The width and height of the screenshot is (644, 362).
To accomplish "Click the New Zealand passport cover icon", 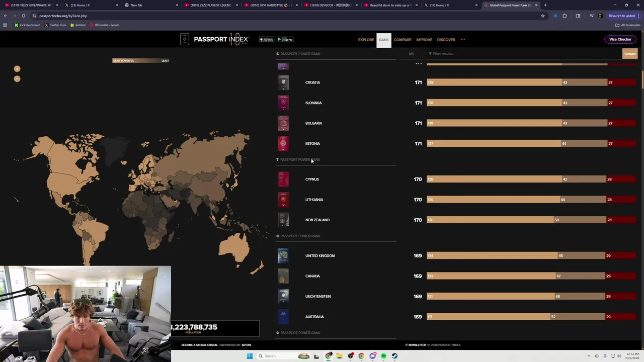I will (x=283, y=220).
